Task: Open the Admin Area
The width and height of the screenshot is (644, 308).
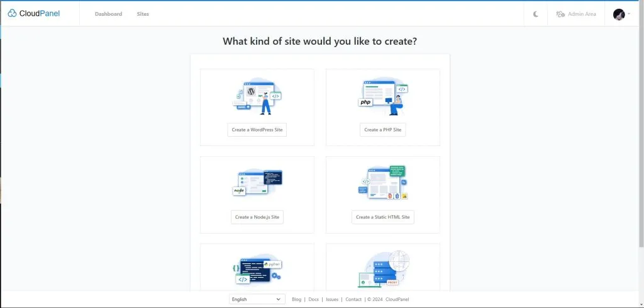Action: (576, 14)
